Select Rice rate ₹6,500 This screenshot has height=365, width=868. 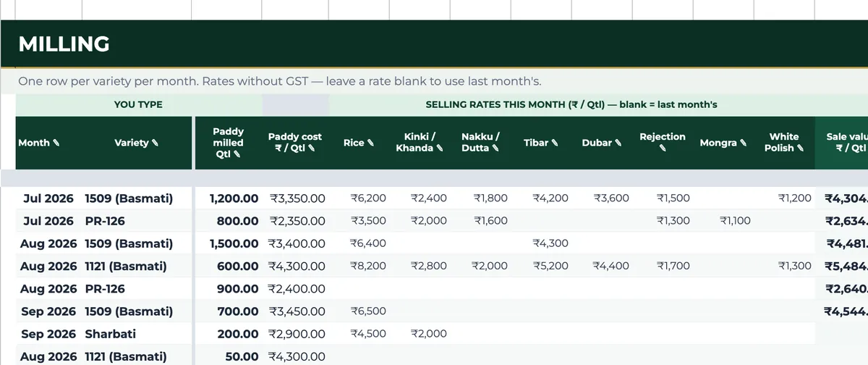[368, 311]
